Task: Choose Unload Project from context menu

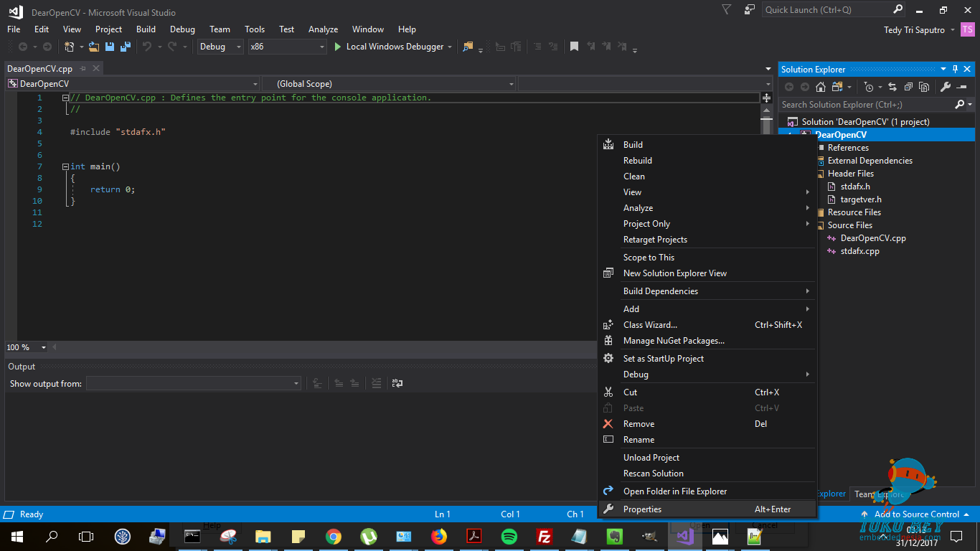Action: [x=707, y=458]
